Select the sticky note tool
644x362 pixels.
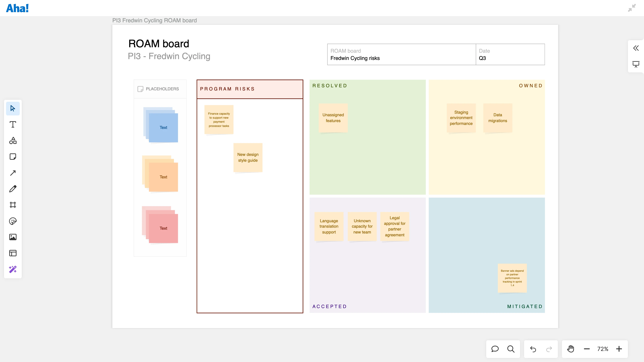(13, 157)
